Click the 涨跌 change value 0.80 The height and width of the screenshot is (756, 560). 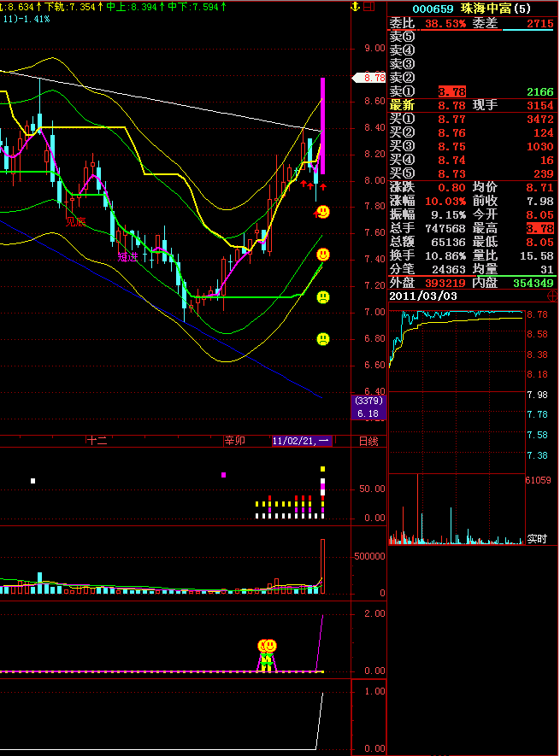tap(452, 188)
